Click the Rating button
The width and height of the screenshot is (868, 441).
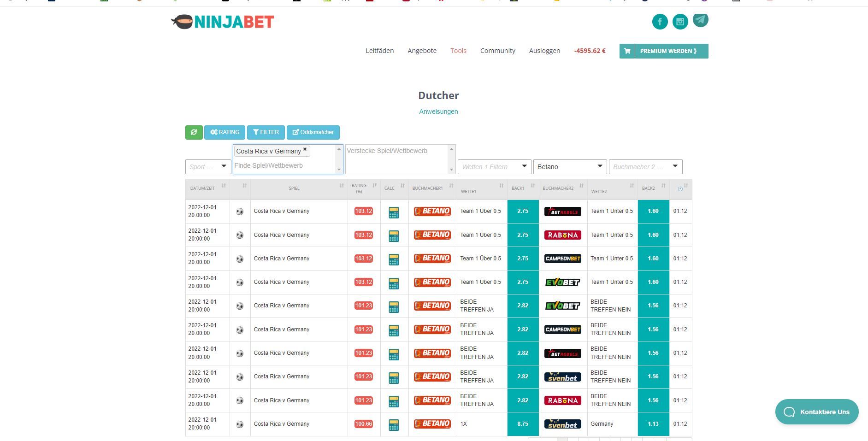tap(224, 132)
